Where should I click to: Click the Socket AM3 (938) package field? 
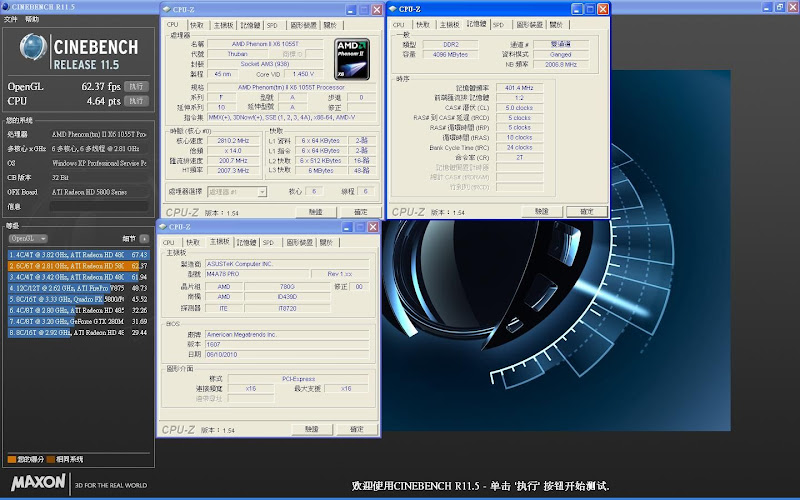(x=265, y=64)
